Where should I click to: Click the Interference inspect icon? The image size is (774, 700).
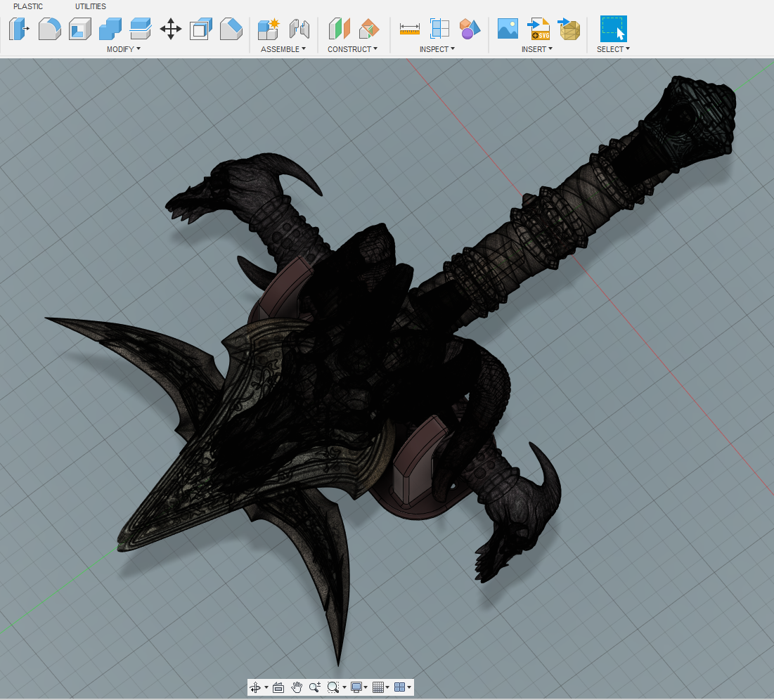click(439, 29)
